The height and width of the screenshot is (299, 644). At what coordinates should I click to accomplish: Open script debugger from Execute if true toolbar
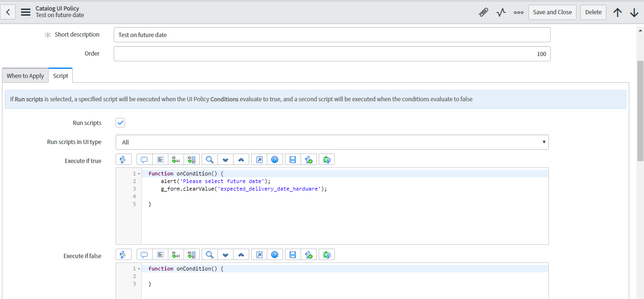coord(327,160)
